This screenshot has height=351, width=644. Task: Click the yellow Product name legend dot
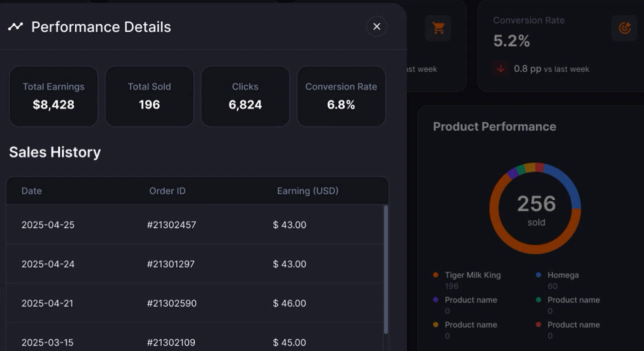(435, 325)
